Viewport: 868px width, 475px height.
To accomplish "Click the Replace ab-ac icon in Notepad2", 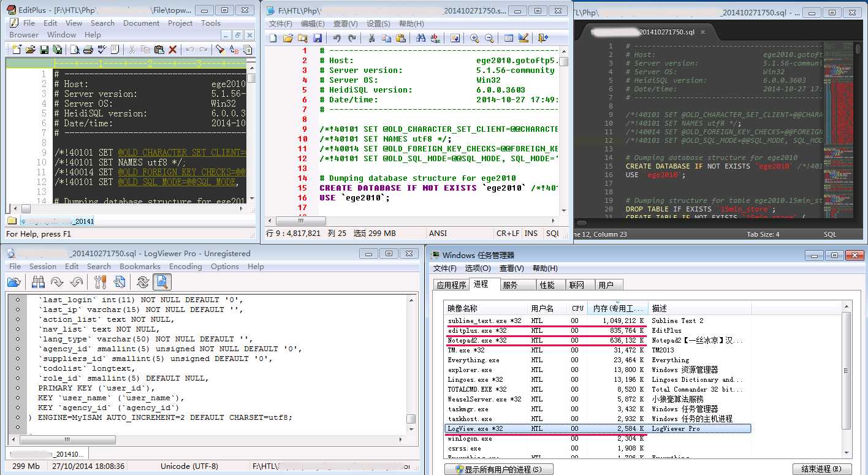I will [x=436, y=38].
